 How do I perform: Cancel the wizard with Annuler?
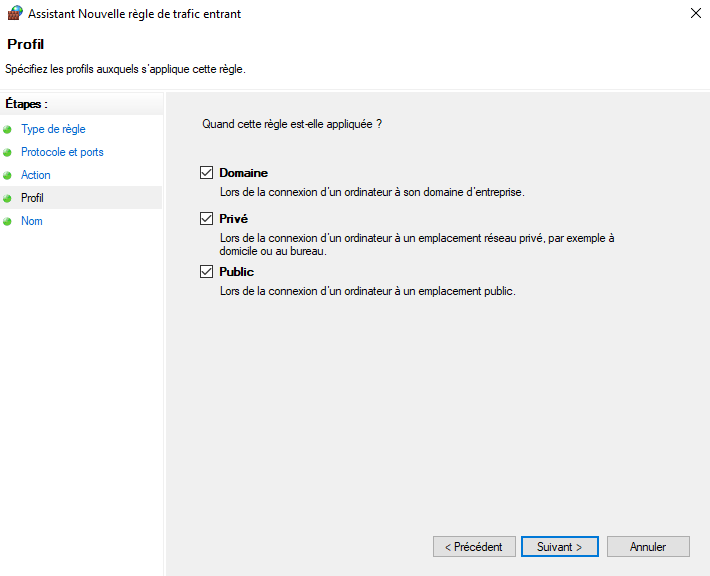[x=648, y=547]
